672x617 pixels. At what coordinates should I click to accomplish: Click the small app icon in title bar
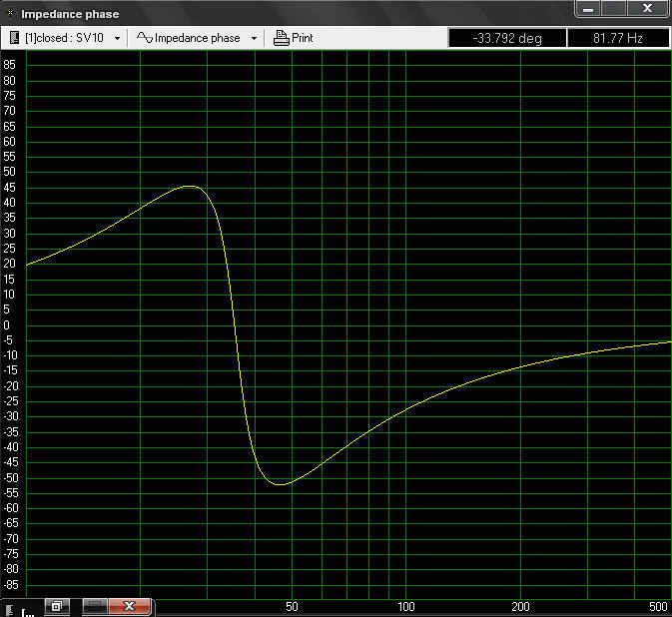11,13
